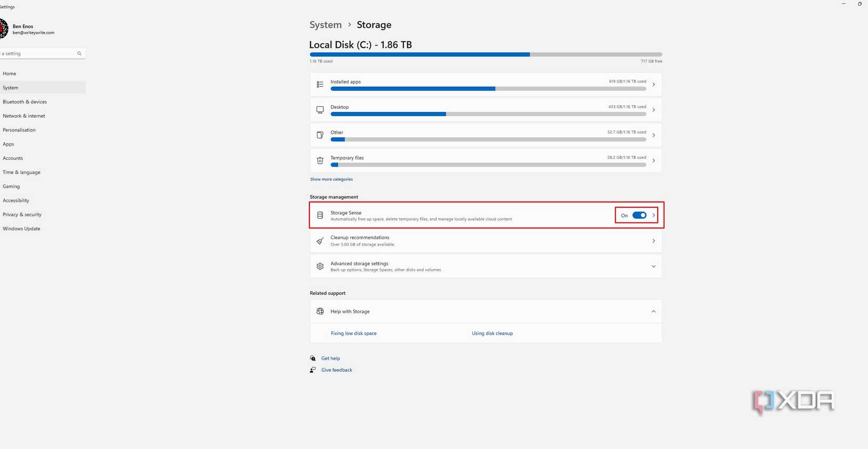Expand Advanced storage settings
The image size is (868, 449).
pyautogui.click(x=653, y=267)
